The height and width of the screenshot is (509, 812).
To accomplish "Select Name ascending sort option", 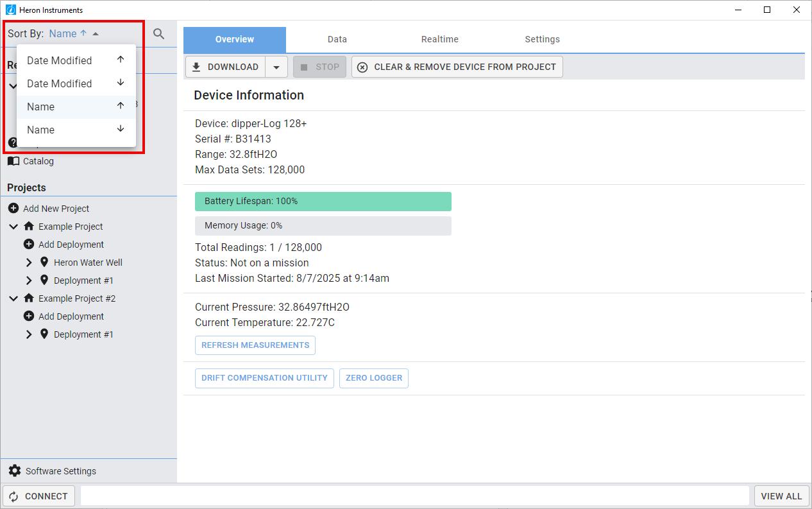I will (x=76, y=107).
